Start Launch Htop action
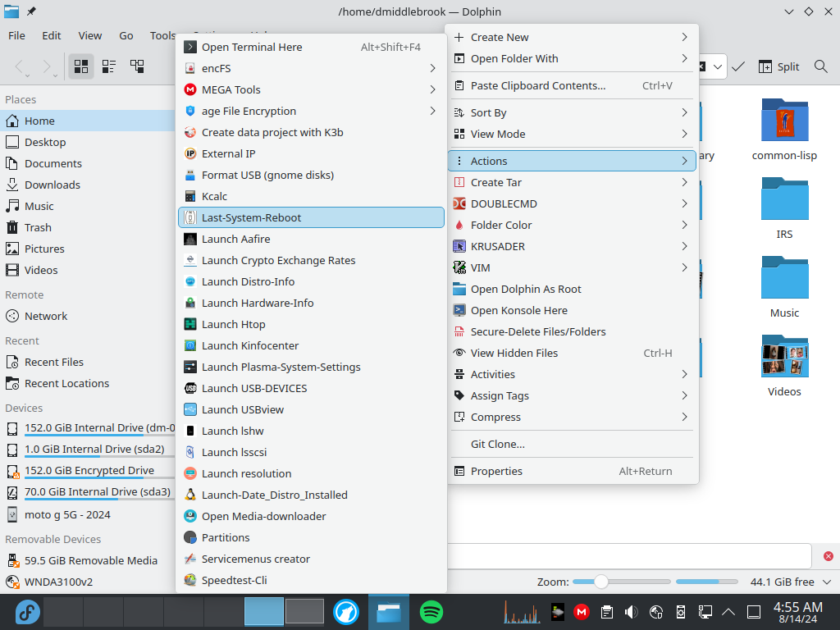Image resolution: width=840 pixels, height=630 pixels. tap(311, 325)
